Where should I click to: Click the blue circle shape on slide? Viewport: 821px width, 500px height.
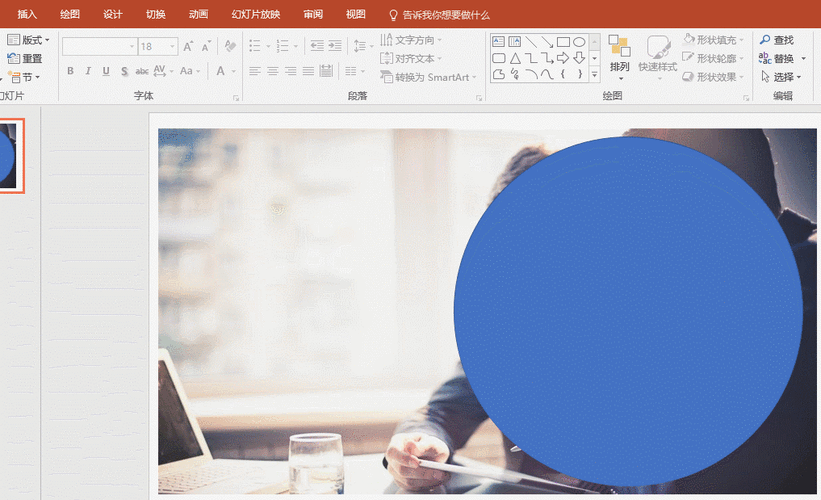click(x=628, y=312)
